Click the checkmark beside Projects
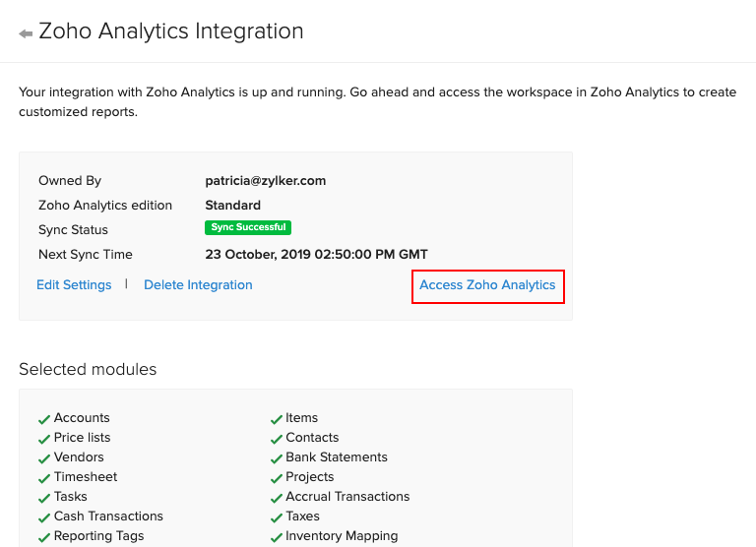This screenshot has height=547, width=756. tap(277, 478)
